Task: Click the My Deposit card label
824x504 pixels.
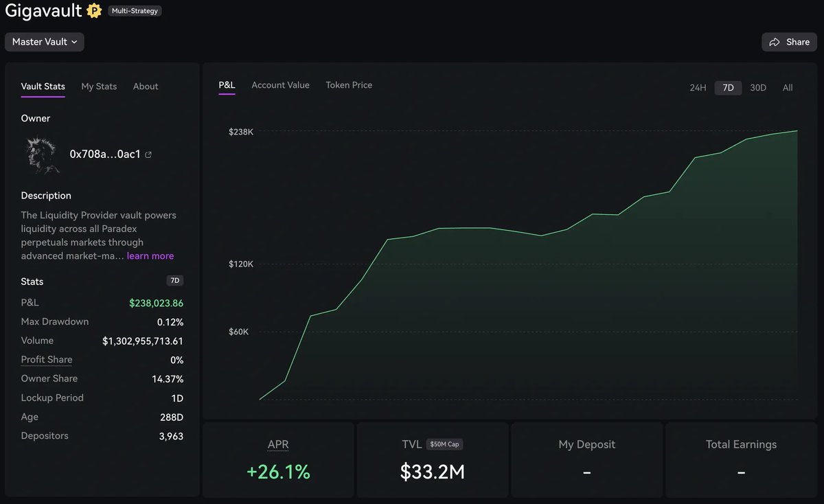Action: (587, 444)
